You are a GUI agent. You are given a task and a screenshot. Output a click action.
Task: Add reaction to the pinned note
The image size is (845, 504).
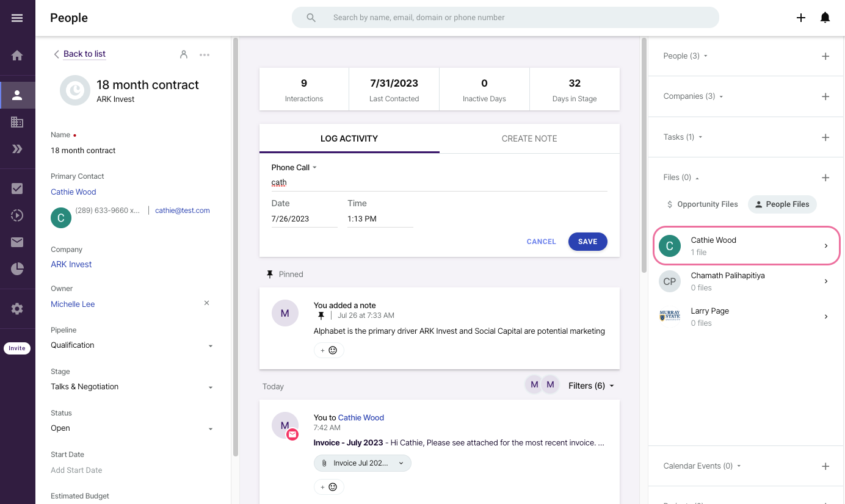[328, 350]
